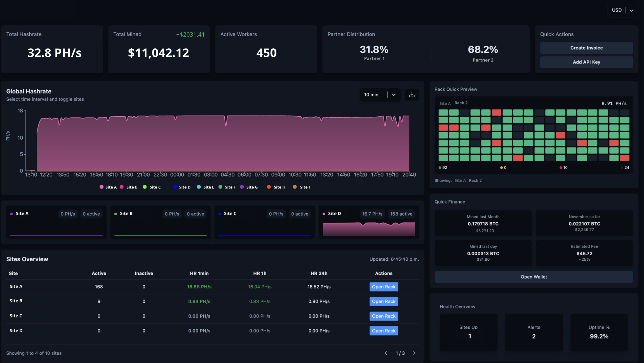The height and width of the screenshot is (363, 644).
Task: Click the red offline-count dot under Rack Quick Preview
Action: pos(560,167)
